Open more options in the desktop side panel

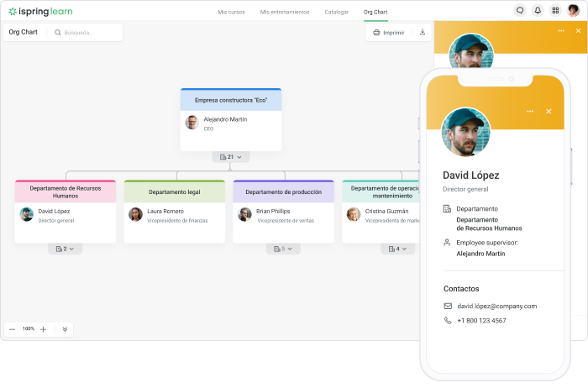561,31
